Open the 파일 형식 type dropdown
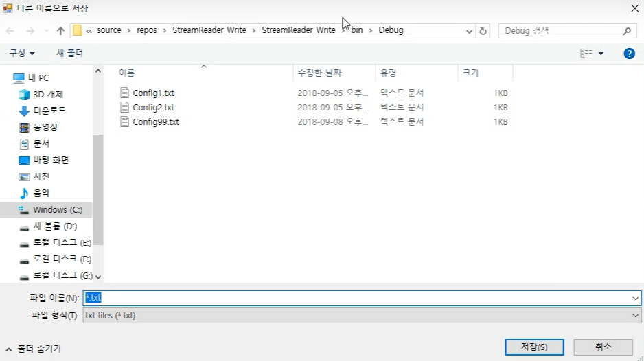The height and width of the screenshot is (361, 644). pos(361,316)
